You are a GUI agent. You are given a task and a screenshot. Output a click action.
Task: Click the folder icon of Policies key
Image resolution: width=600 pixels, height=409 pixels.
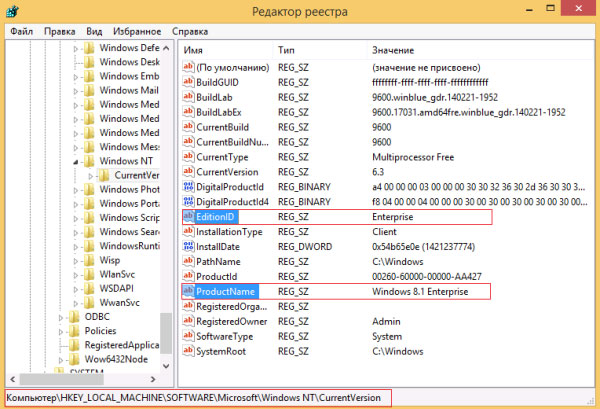[x=74, y=331]
